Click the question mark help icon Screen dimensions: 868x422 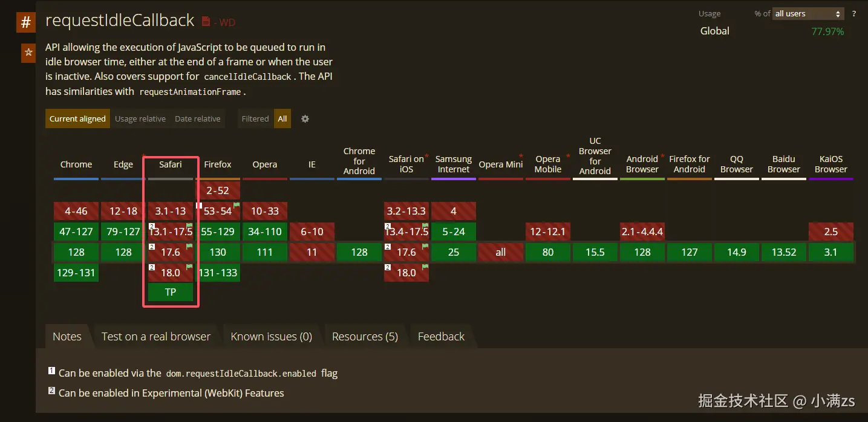tap(854, 13)
